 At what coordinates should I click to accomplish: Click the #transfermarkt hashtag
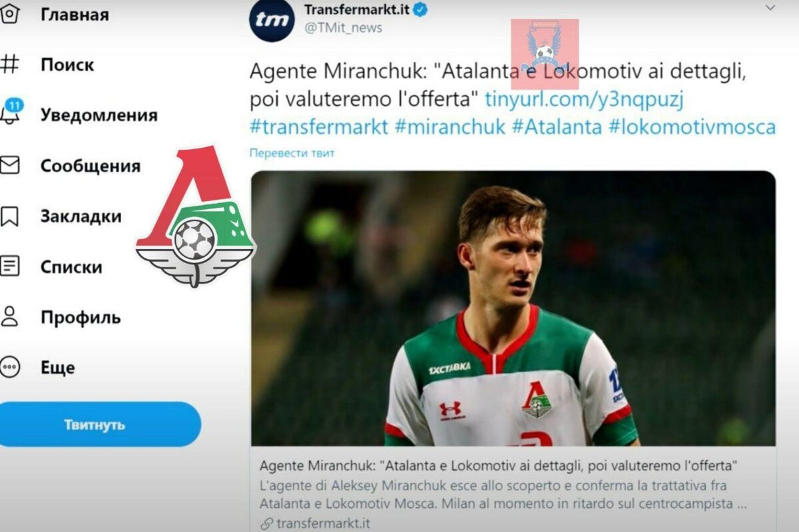[319, 126]
